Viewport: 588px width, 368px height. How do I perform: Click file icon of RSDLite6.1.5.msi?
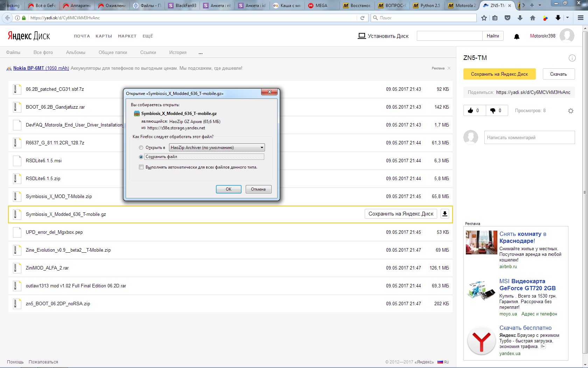(x=17, y=161)
